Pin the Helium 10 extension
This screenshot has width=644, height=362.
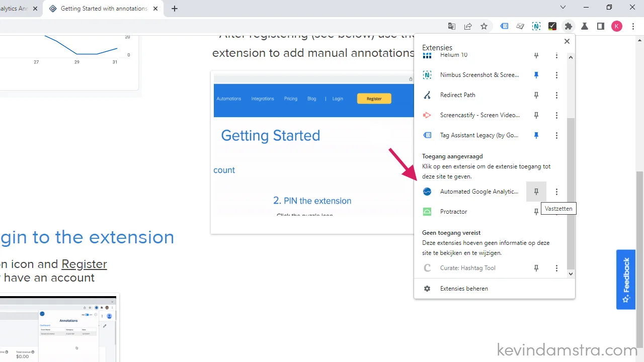(536, 55)
